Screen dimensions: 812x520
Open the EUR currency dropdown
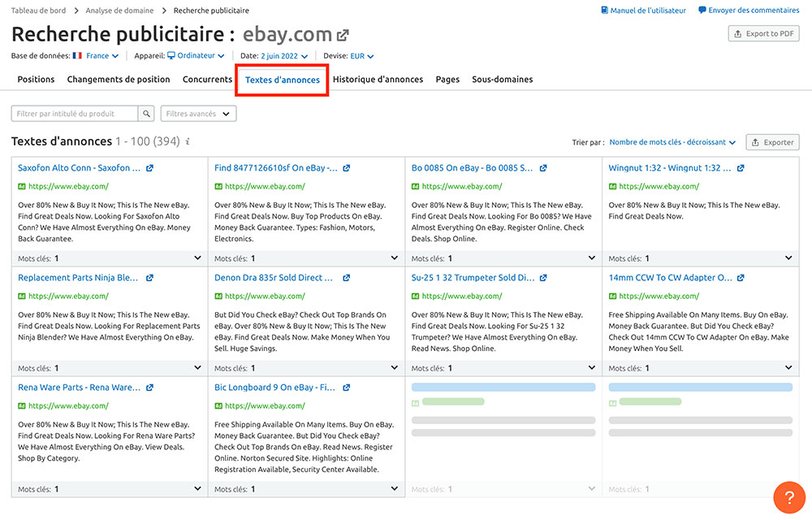[x=362, y=56]
